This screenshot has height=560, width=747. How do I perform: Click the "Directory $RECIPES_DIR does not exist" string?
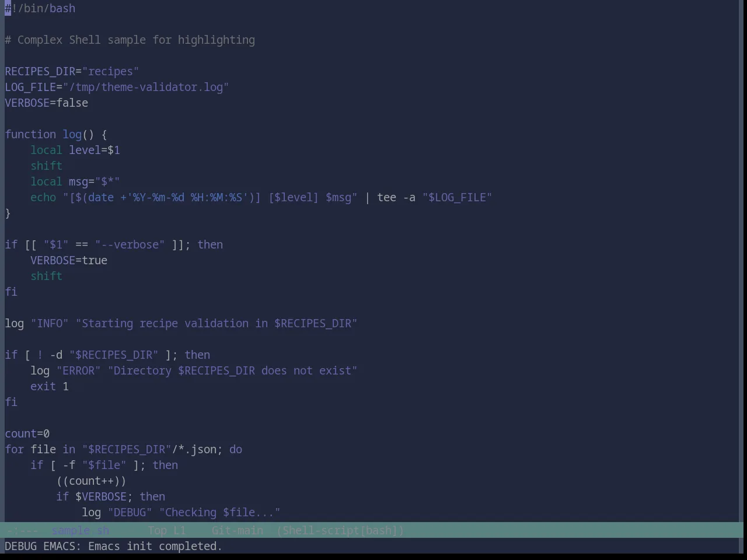232,371
